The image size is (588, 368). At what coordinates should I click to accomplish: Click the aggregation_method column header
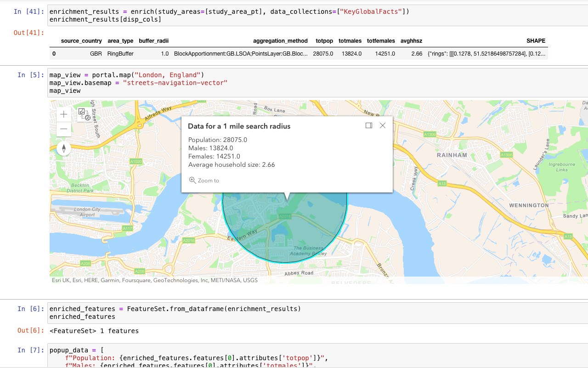coord(280,41)
